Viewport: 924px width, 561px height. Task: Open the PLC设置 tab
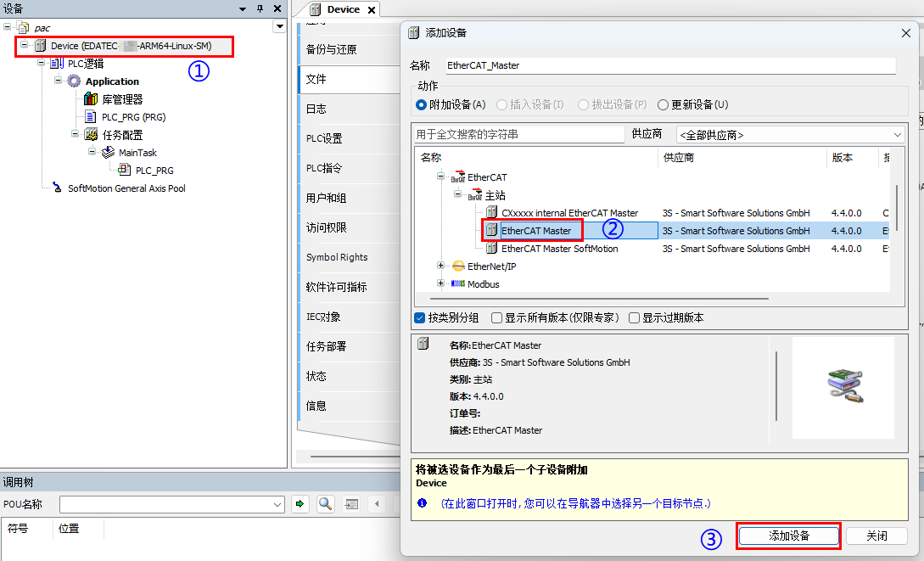(x=324, y=138)
